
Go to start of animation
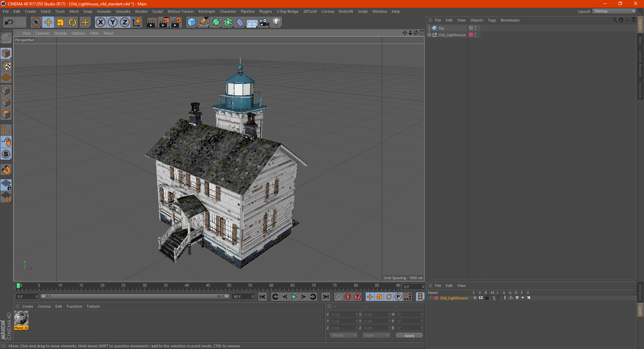[263, 297]
